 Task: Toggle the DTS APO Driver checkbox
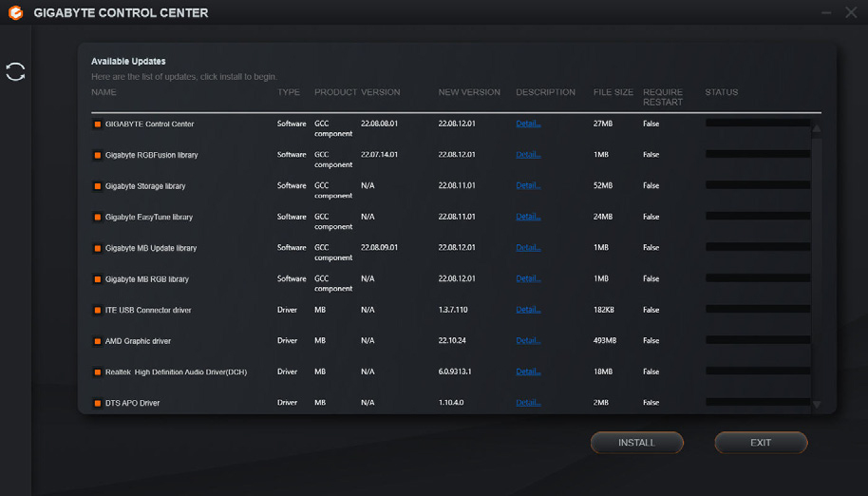tap(97, 403)
